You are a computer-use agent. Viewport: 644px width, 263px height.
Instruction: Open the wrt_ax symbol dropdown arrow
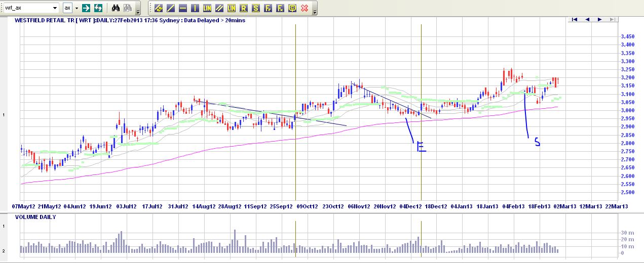[x=55, y=8]
